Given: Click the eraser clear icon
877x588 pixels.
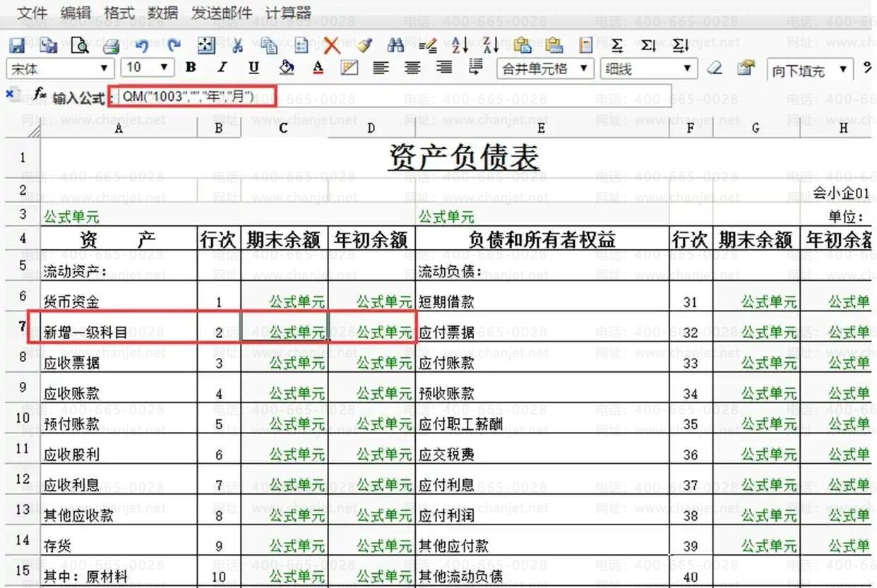Looking at the screenshot, I should (715, 68).
